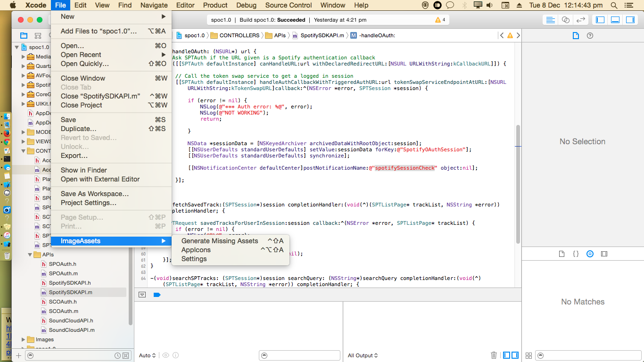Open the Open Recent submenu

pyautogui.click(x=111, y=55)
